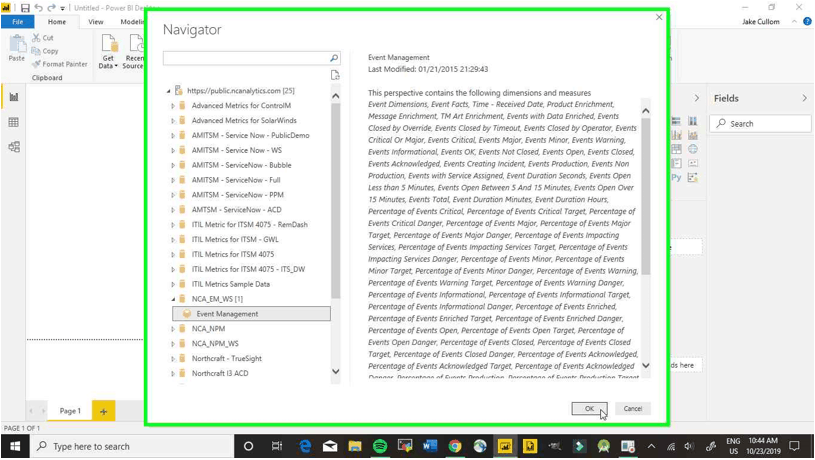Click the description pane scroll up arrow
Image resolution: width=815 pixels, height=460 pixels.
coord(646,111)
